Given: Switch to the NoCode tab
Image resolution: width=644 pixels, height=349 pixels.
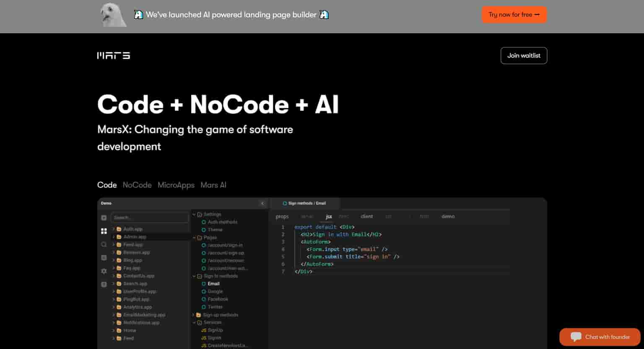Looking at the screenshot, I should (137, 185).
